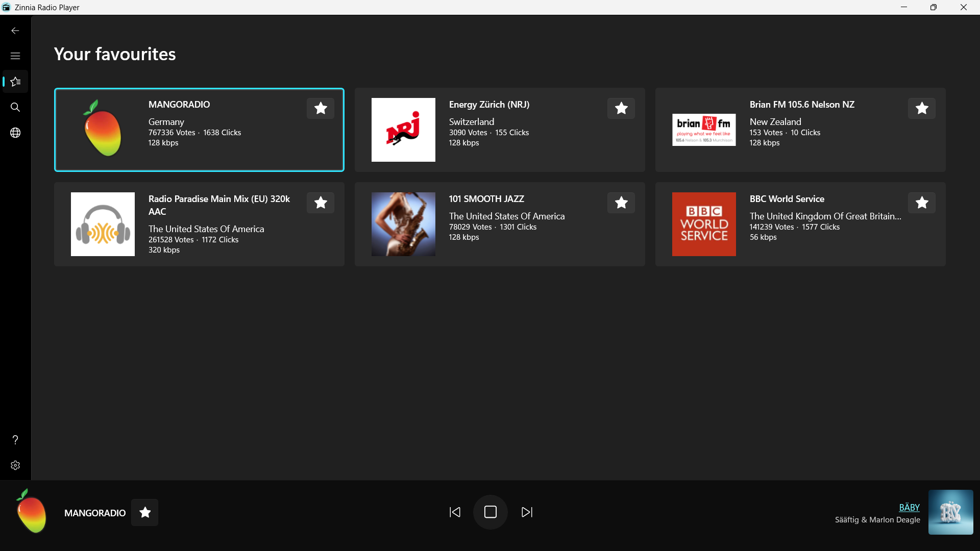Open the Favourites sidebar page
Viewport: 980px width, 551px height.
15,82
